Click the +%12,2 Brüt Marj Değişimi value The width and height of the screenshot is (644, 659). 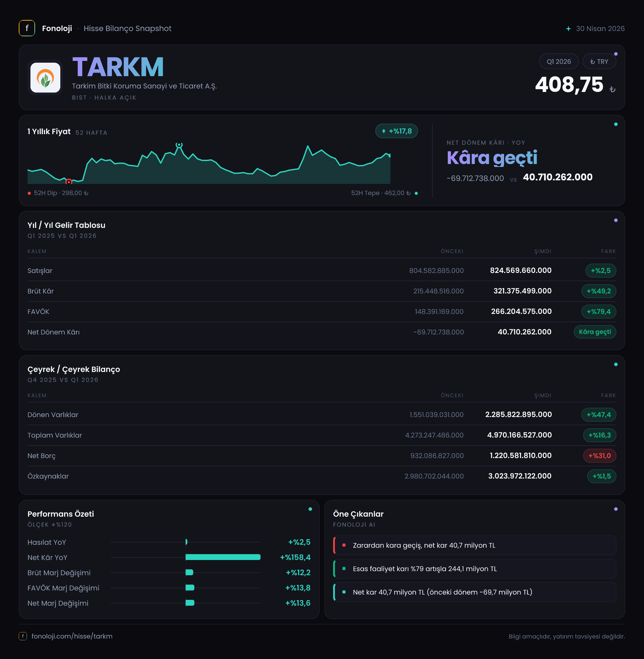(298, 572)
